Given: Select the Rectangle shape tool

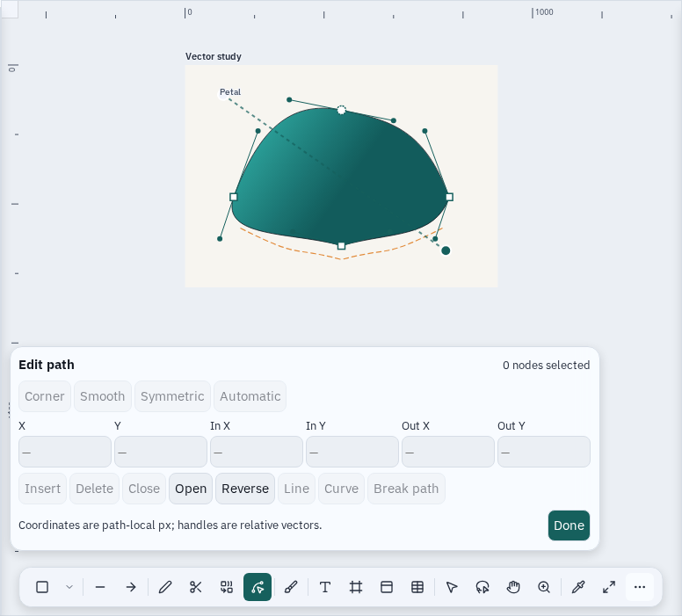Looking at the screenshot, I should point(42,587).
